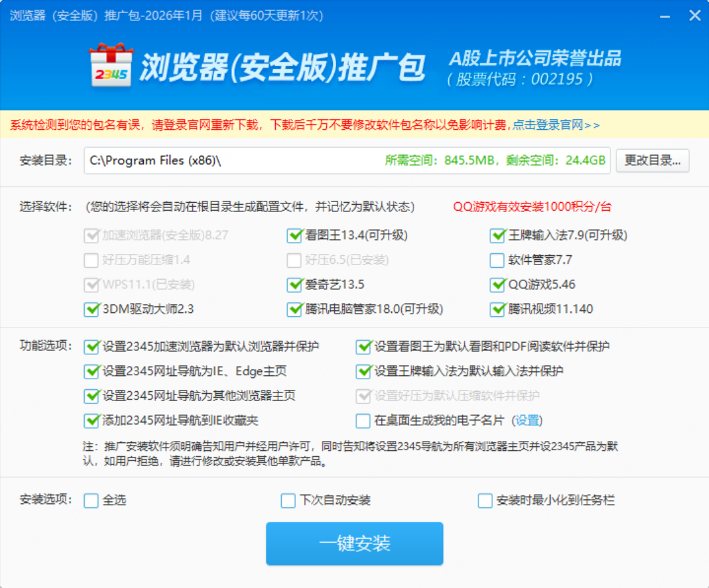The image size is (709, 588).
Task: Close the installer window
Action: click(x=695, y=16)
